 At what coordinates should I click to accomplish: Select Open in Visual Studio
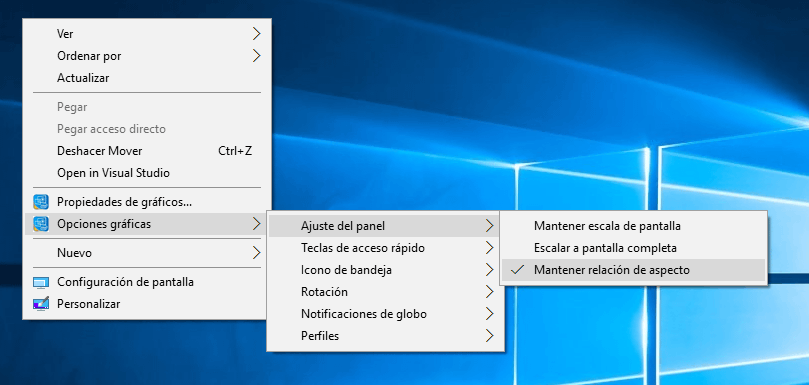click(x=147, y=173)
